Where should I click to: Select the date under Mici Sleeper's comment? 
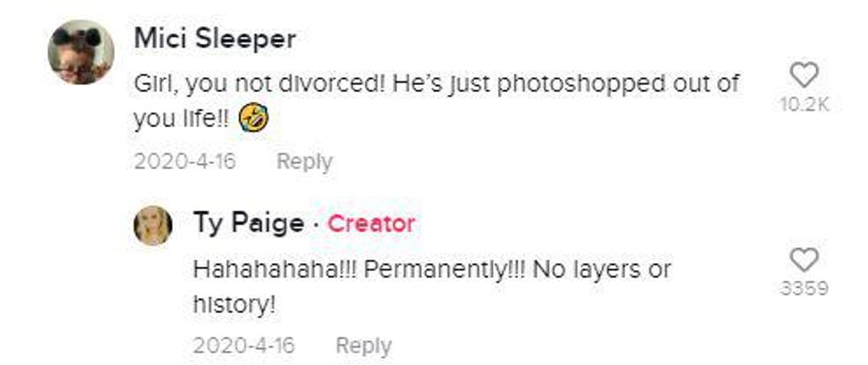[185, 162]
